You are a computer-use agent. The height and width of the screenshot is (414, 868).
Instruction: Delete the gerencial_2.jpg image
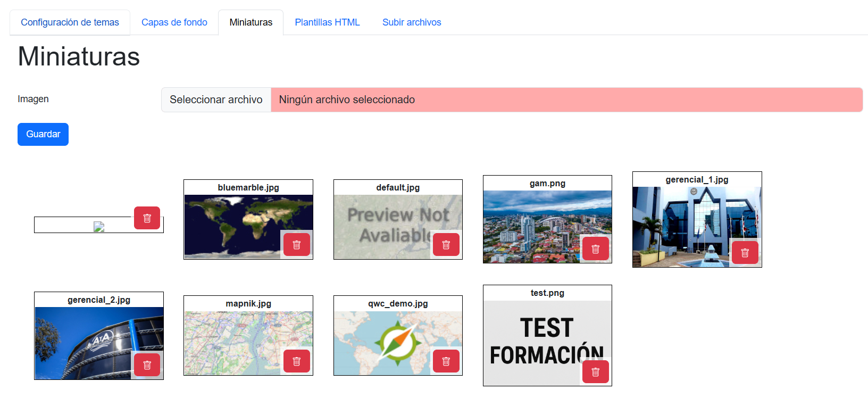[x=147, y=365]
